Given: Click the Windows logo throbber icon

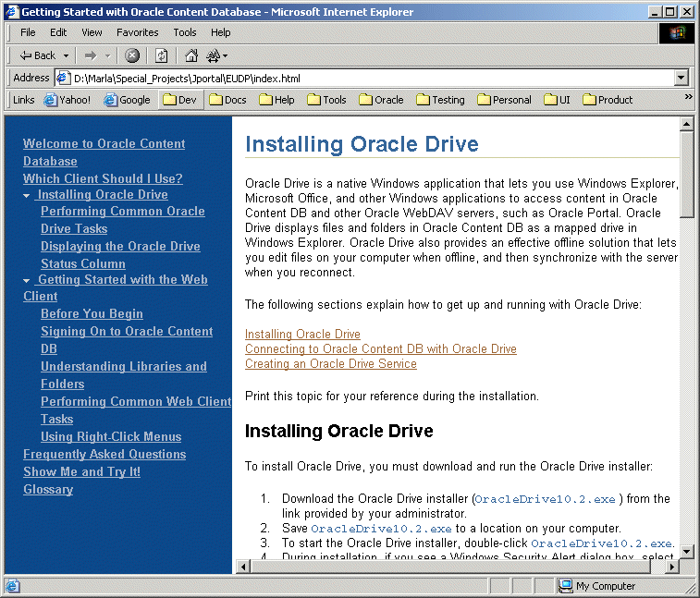Looking at the screenshot, I should (677, 32).
